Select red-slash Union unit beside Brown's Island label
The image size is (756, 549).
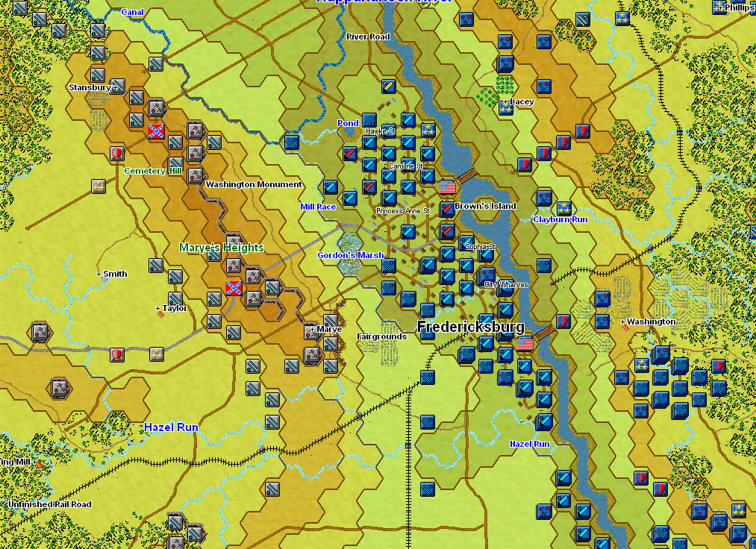(x=447, y=209)
